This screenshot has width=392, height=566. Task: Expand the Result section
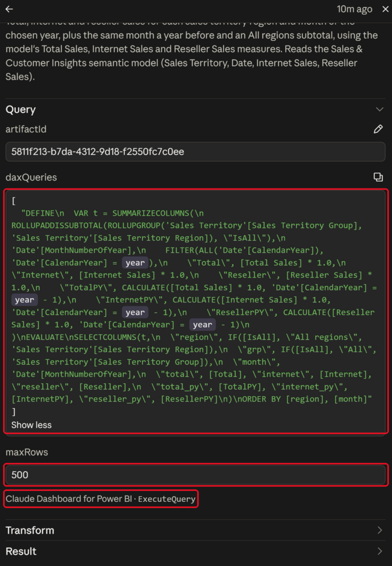tap(196, 551)
